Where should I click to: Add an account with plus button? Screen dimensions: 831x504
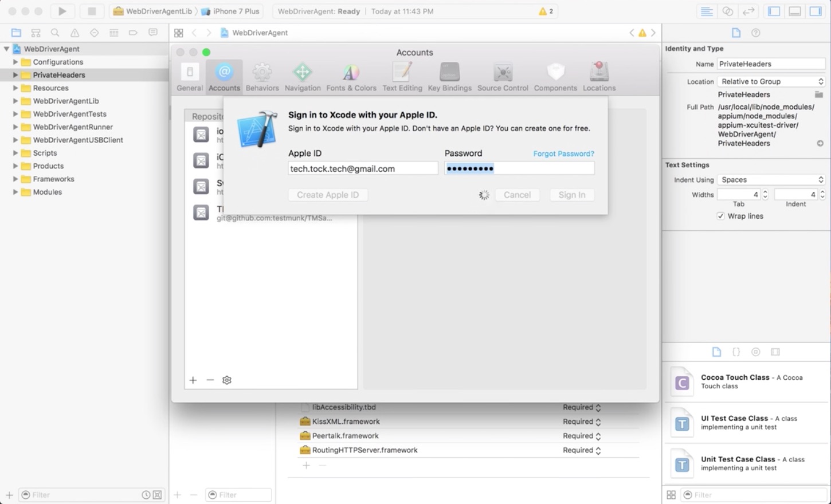coord(193,380)
